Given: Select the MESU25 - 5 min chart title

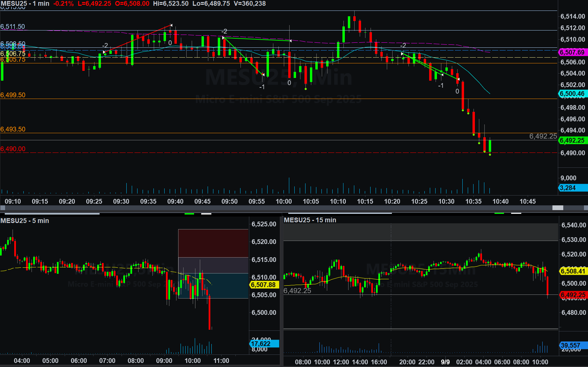Looking at the screenshot, I should 25,221.
